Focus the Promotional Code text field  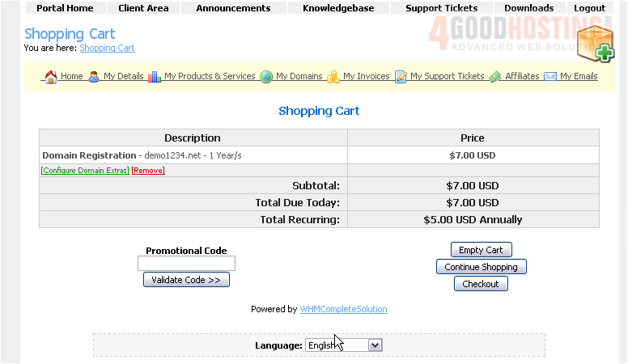[186, 264]
